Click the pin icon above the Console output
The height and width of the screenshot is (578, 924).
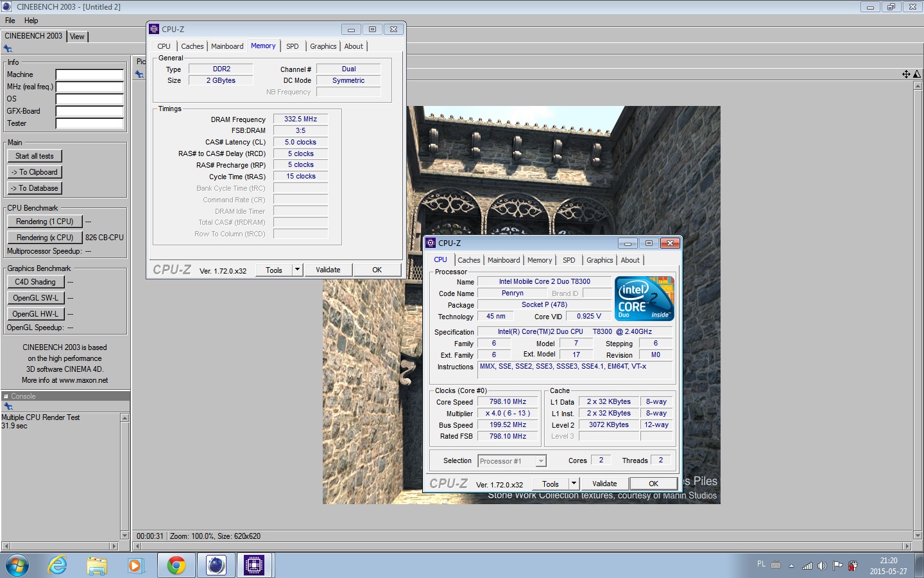pos(8,407)
